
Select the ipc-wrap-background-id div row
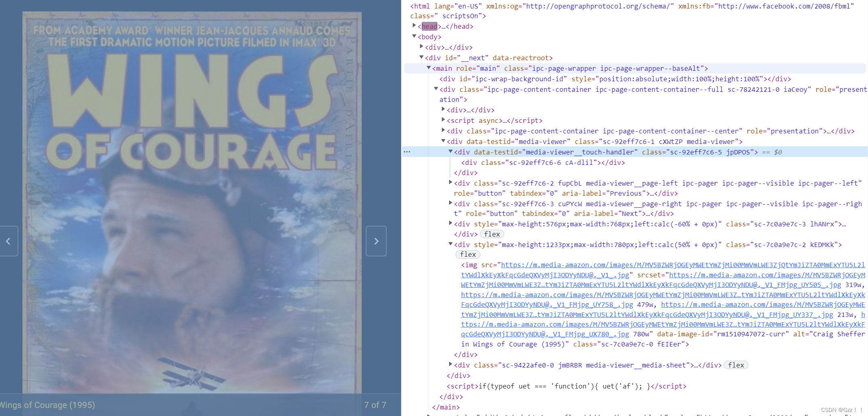615,79
